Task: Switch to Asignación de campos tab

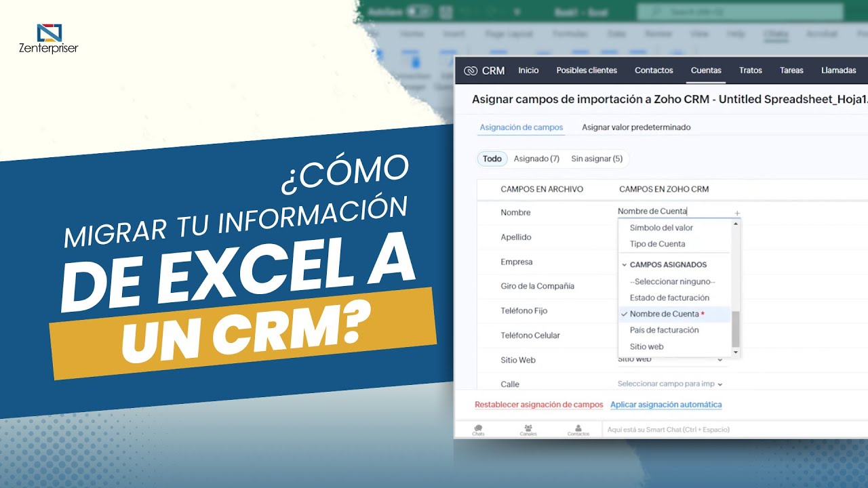Action: pos(521,127)
